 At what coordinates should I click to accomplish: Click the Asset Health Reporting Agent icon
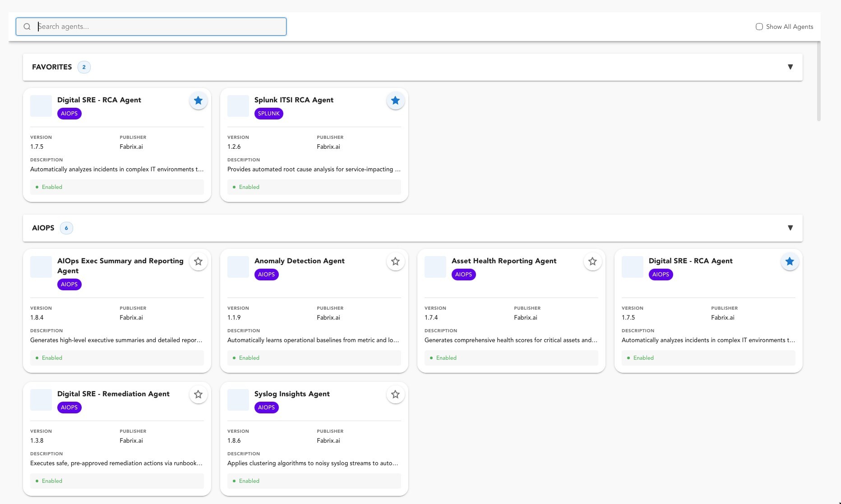435,267
